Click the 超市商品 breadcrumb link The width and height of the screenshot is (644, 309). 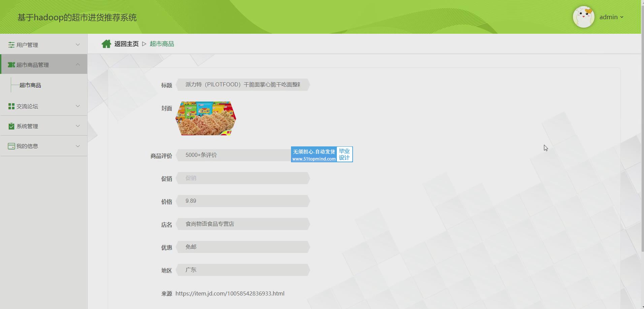[x=162, y=44]
